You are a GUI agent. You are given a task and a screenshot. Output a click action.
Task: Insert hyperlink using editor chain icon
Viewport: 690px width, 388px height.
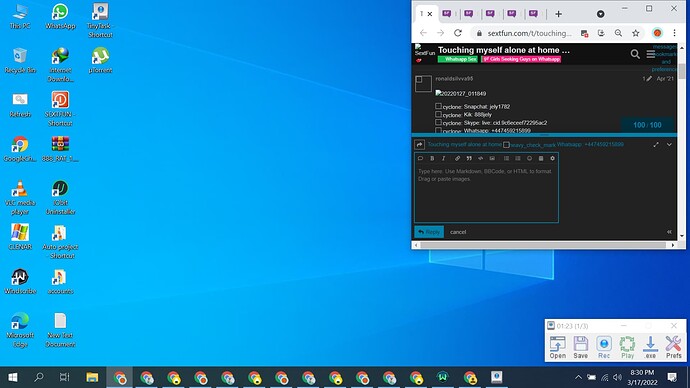tap(457, 158)
